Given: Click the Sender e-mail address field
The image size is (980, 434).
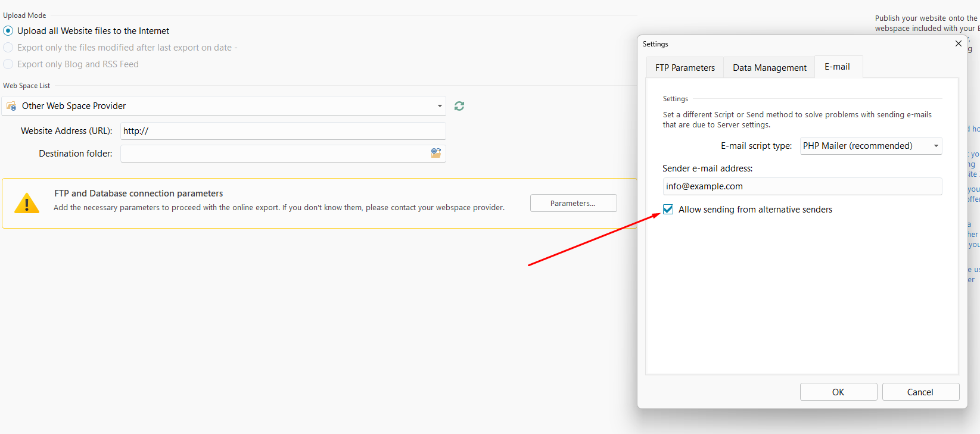Looking at the screenshot, I should (802, 186).
